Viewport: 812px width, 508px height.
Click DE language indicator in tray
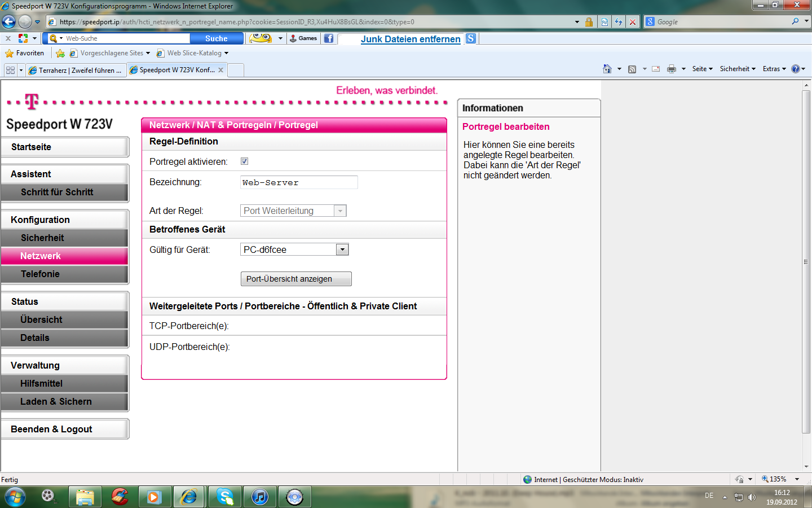click(x=709, y=496)
